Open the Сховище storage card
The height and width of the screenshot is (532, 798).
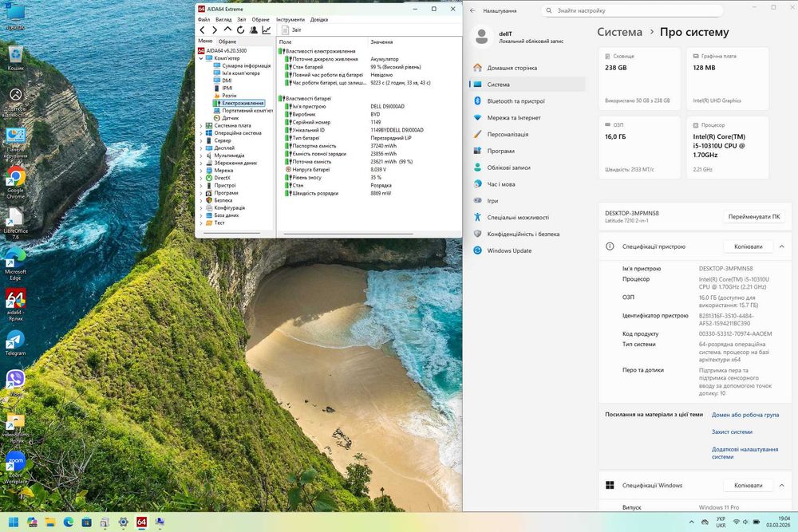[639, 78]
